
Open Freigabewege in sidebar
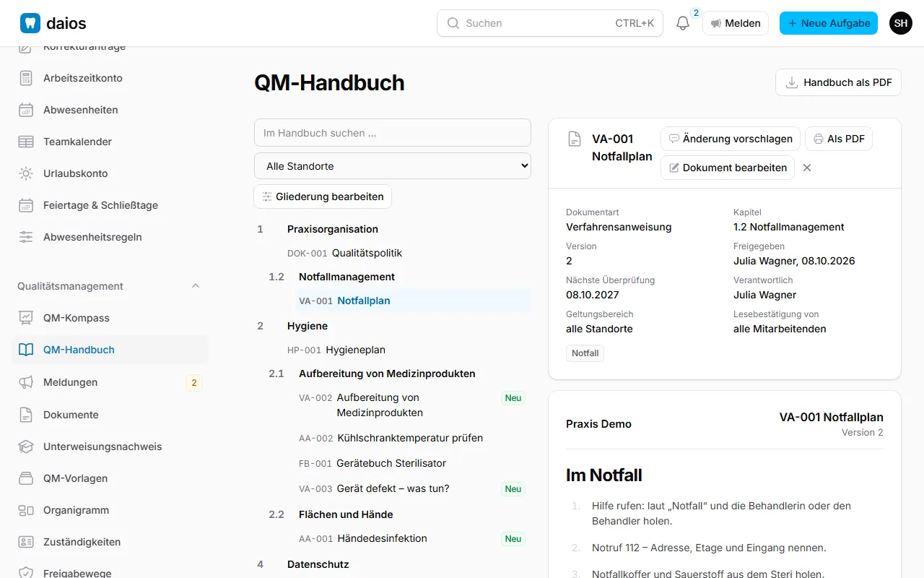[110, 573]
